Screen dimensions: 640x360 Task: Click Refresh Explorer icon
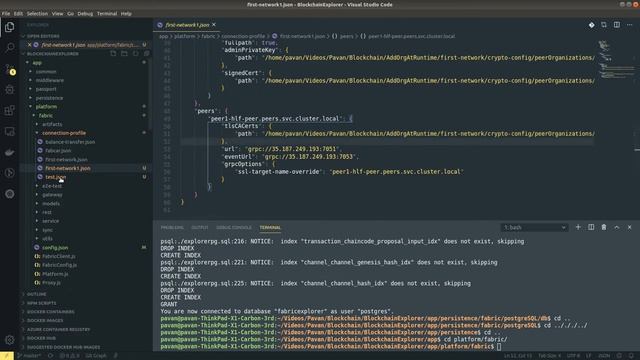pyautogui.click(x=135, y=53)
